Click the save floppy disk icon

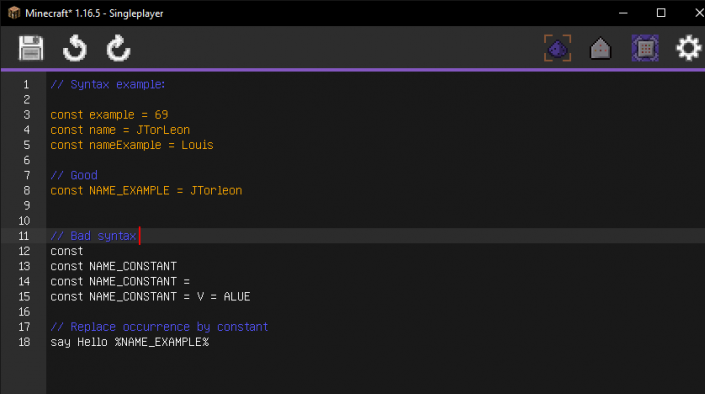click(x=31, y=48)
